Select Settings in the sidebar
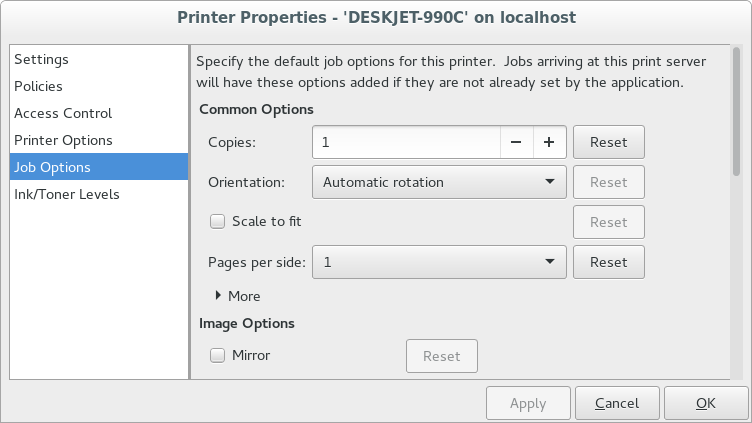Screen dimensions: 752x423 [x=41, y=60]
